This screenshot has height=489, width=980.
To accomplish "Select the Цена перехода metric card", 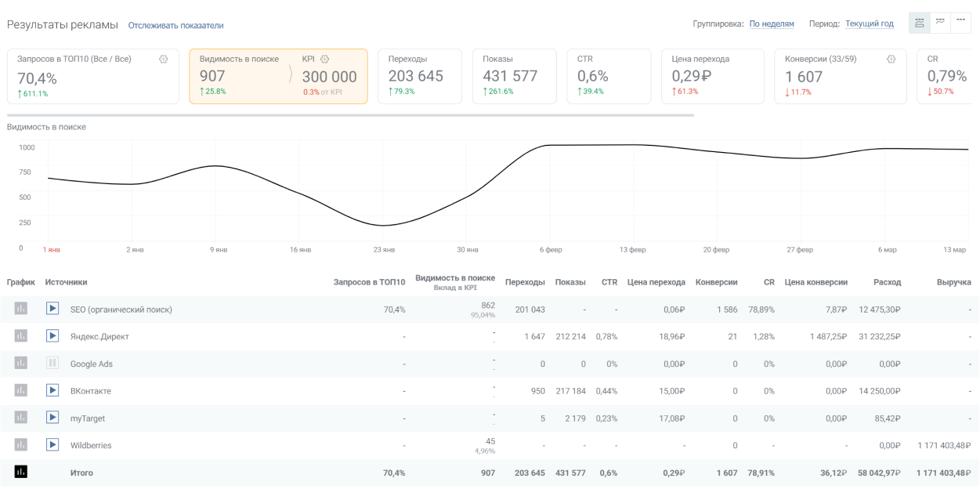I will tap(712, 76).
